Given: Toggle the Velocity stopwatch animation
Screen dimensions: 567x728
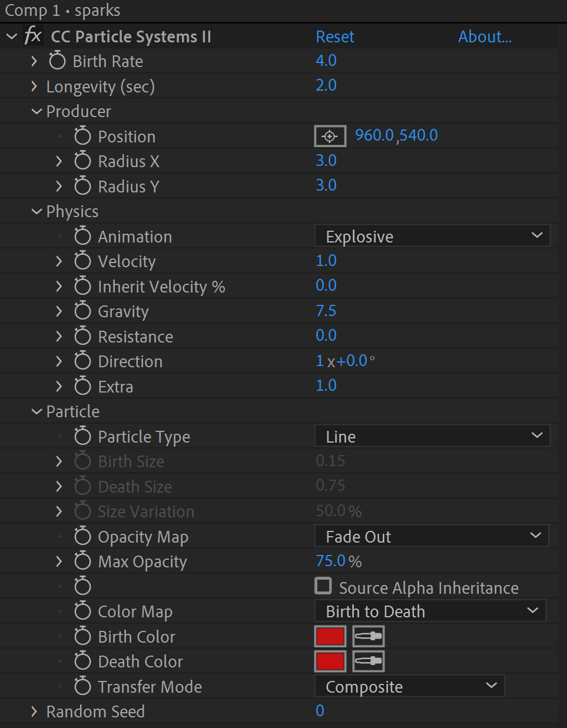Looking at the screenshot, I should [82, 261].
